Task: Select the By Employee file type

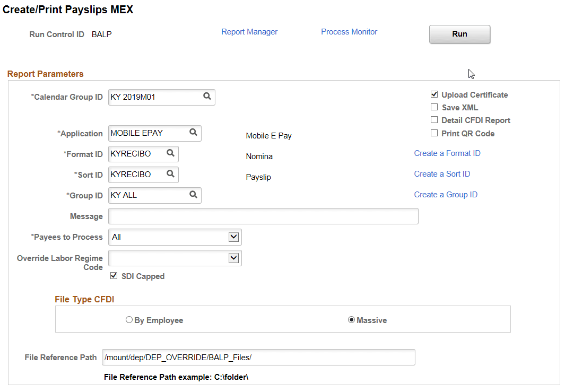Action: pyautogui.click(x=129, y=319)
